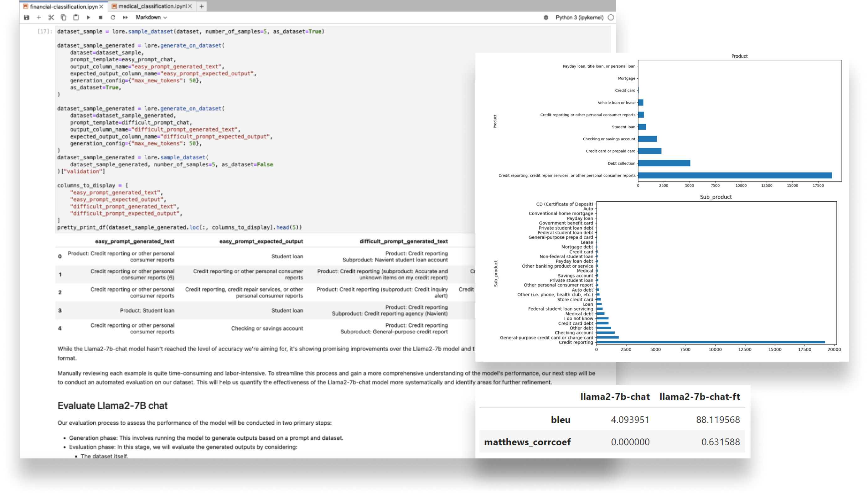
Task: Enable the debugger with the bug icon
Action: (546, 17)
